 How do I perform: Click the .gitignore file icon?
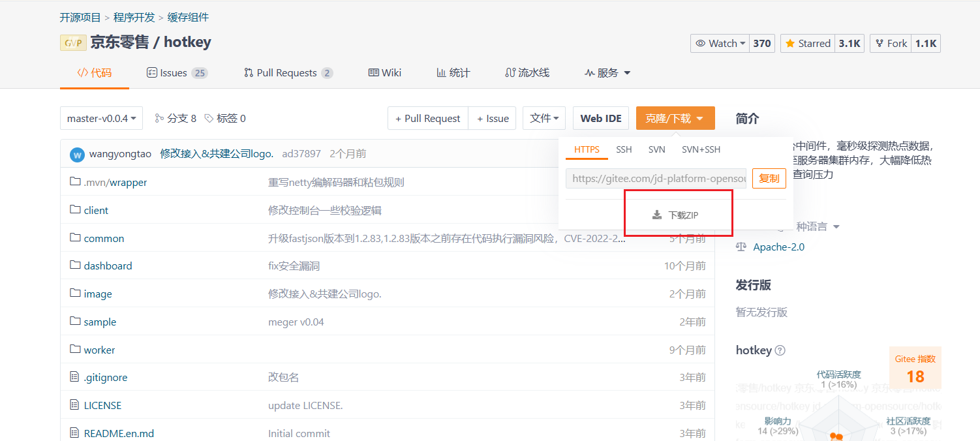click(74, 377)
